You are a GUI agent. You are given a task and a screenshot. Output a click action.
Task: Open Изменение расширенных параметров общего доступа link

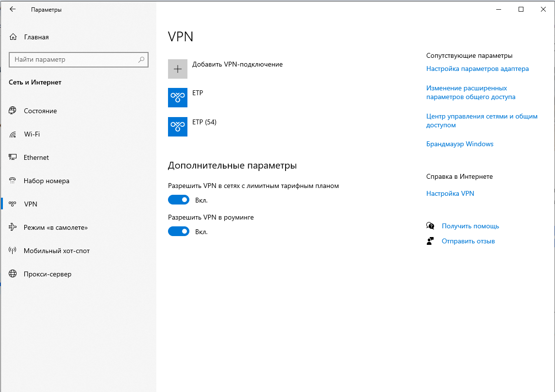[x=471, y=92]
